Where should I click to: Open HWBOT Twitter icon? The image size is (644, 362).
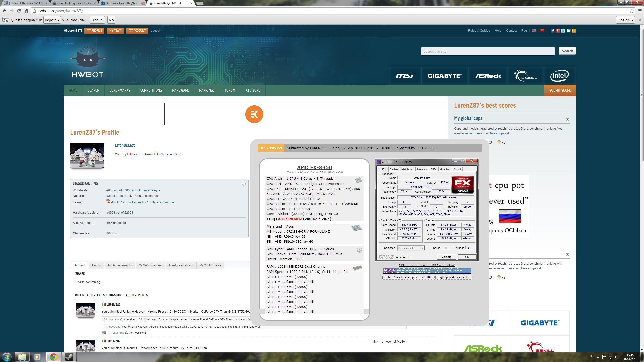click(563, 31)
